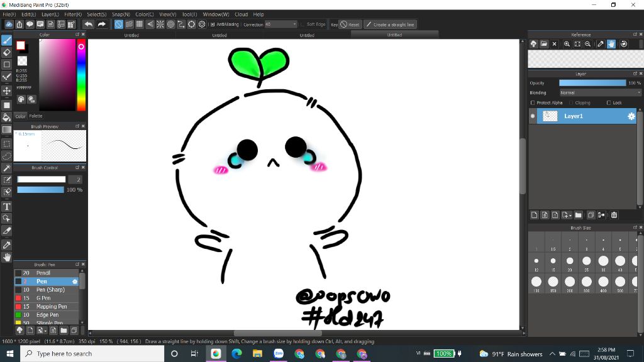This screenshot has height=362, width=644.
Task: Select the Bucket fill tool
Action: [x=6, y=118]
